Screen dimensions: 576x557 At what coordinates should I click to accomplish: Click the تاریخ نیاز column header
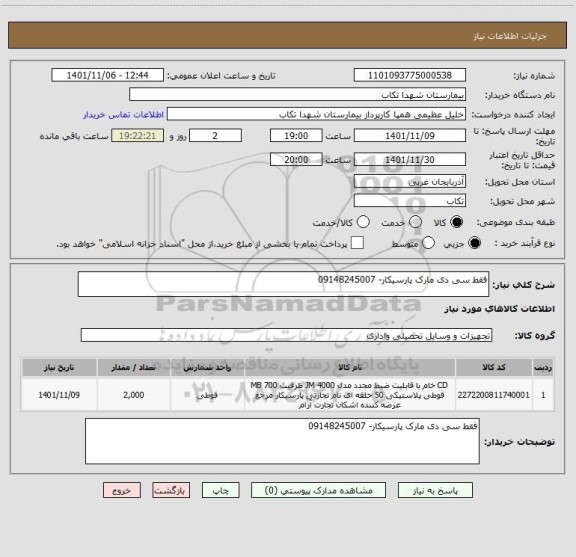(59, 367)
